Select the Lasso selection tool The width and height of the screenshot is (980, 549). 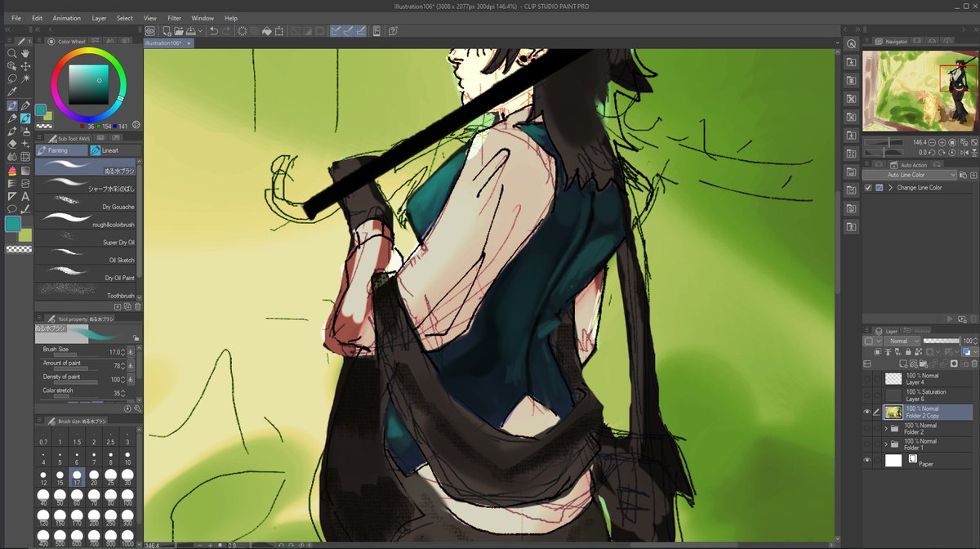pyautogui.click(x=11, y=79)
